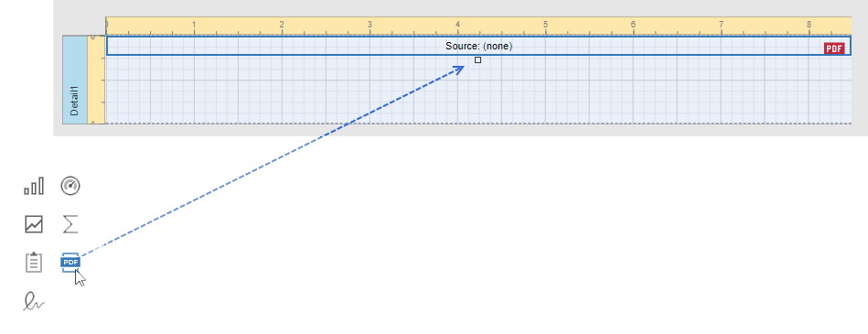Click the Detail1 band header

pos(75,80)
